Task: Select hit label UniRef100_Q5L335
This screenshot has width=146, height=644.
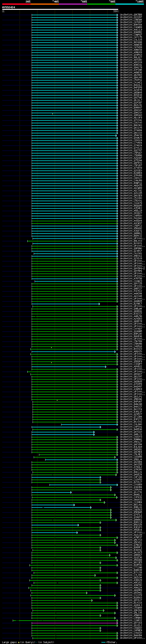Action: tap(131, 612)
